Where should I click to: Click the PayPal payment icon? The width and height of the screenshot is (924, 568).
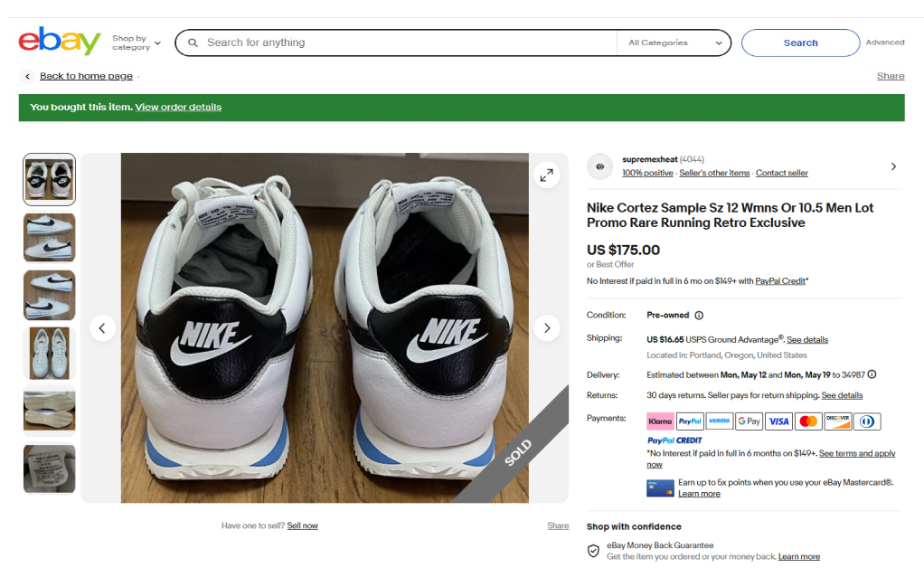click(690, 421)
